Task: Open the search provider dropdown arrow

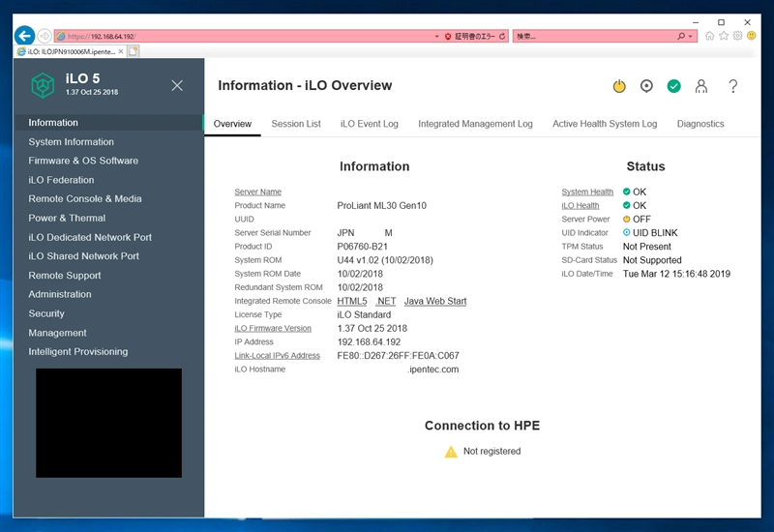Action: coord(690,36)
